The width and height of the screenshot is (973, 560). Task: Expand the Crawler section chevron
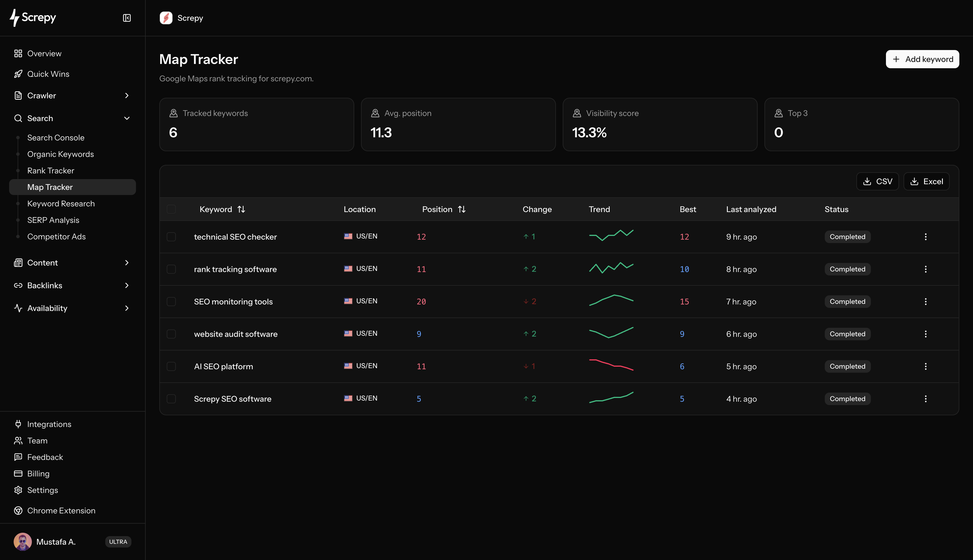(x=127, y=96)
